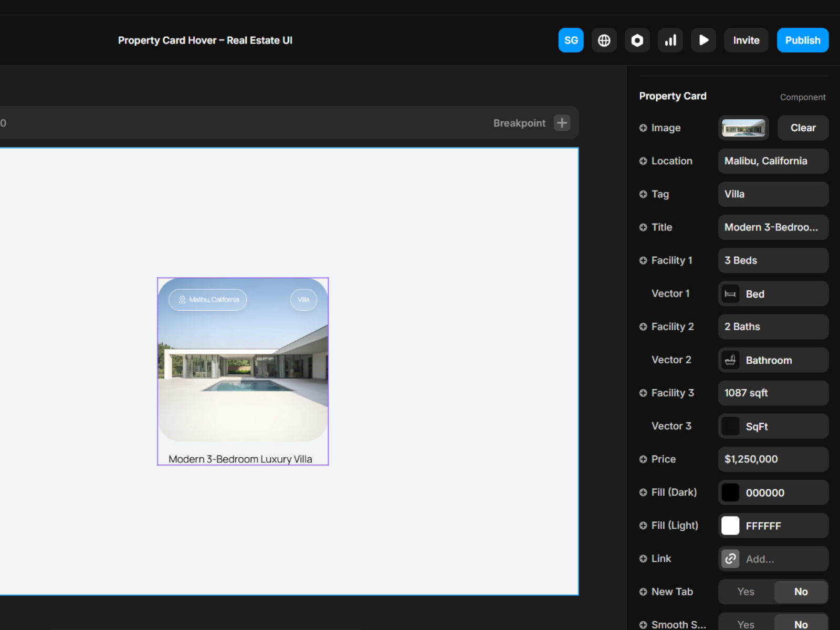Click the Publish button
This screenshot has height=630, width=840.
(x=802, y=40)
